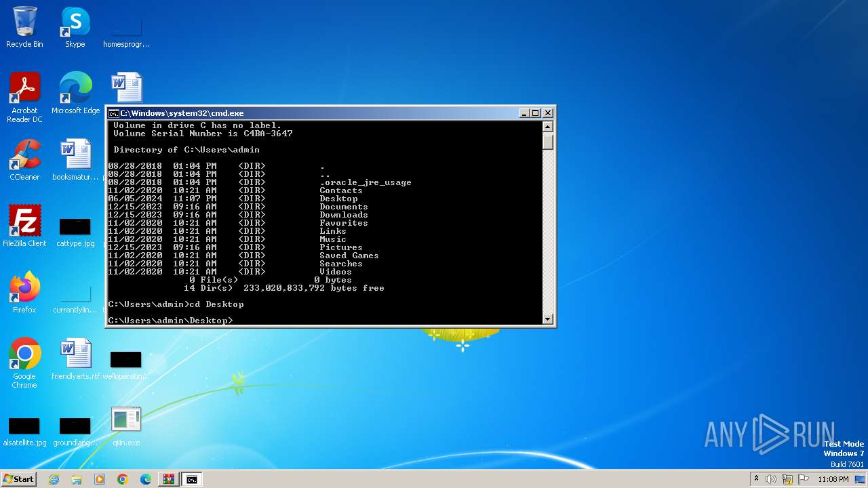Open Windows Media Player taskbar icon

(x=100, y=479)
